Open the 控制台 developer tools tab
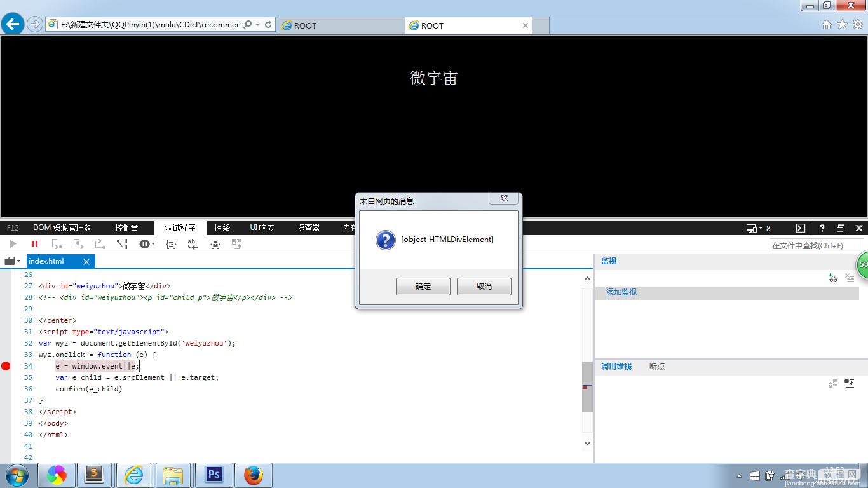This screenshot has height=488, width=868. pos(126,227)
